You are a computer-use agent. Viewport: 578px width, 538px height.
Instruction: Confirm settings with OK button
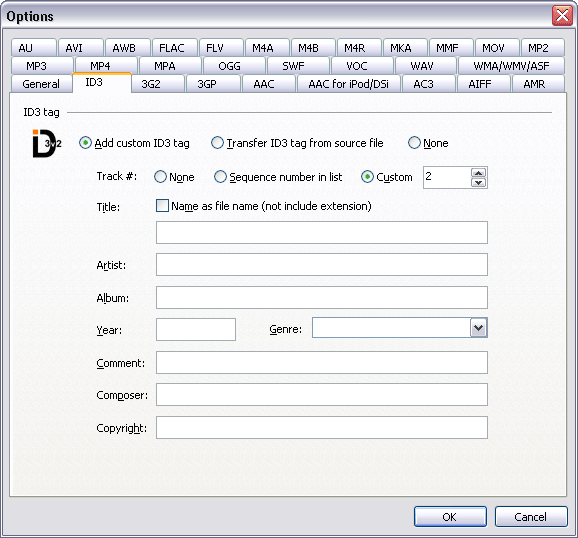[450, 517]
